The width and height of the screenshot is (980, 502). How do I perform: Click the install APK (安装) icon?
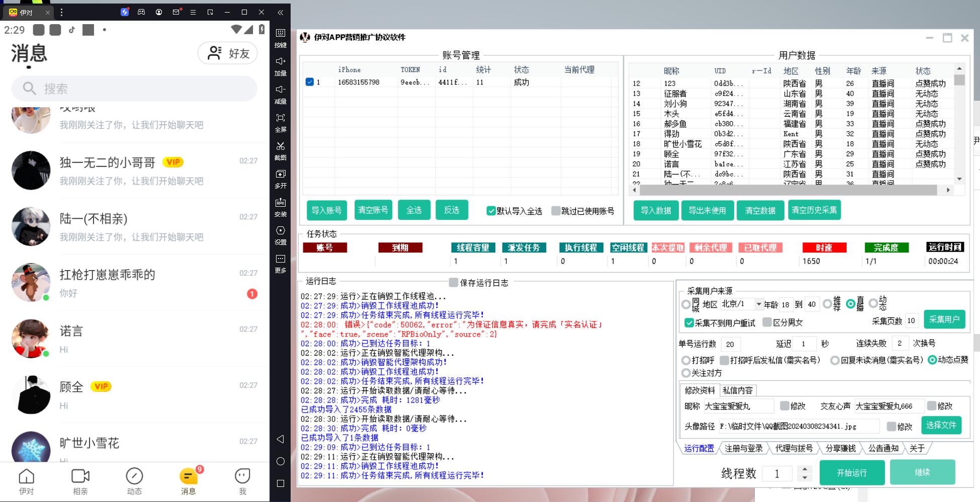[x=281, y=203]
